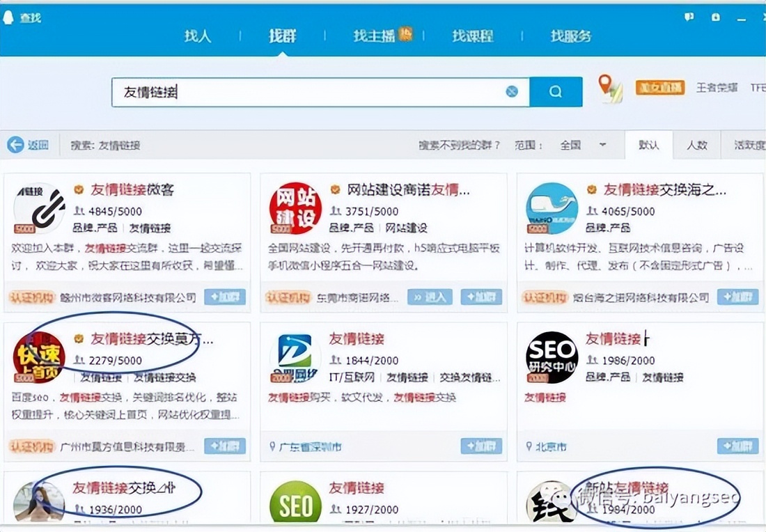Toggle the 默认 sort option
Screen dimensions: 766x532
click(x=648, y=145)
